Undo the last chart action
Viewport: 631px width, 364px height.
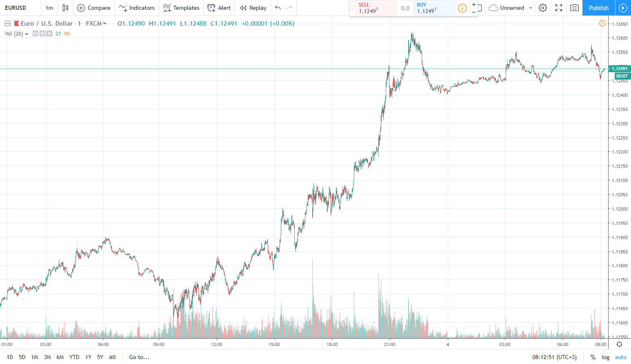[278, 8]
